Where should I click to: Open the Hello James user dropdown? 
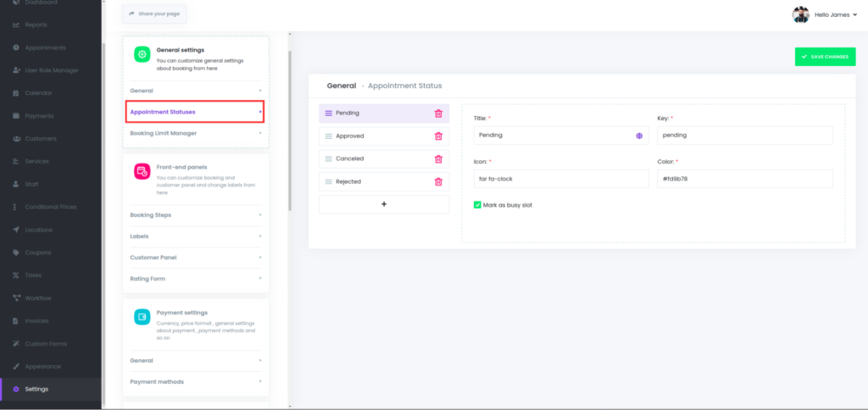[825, 14]
